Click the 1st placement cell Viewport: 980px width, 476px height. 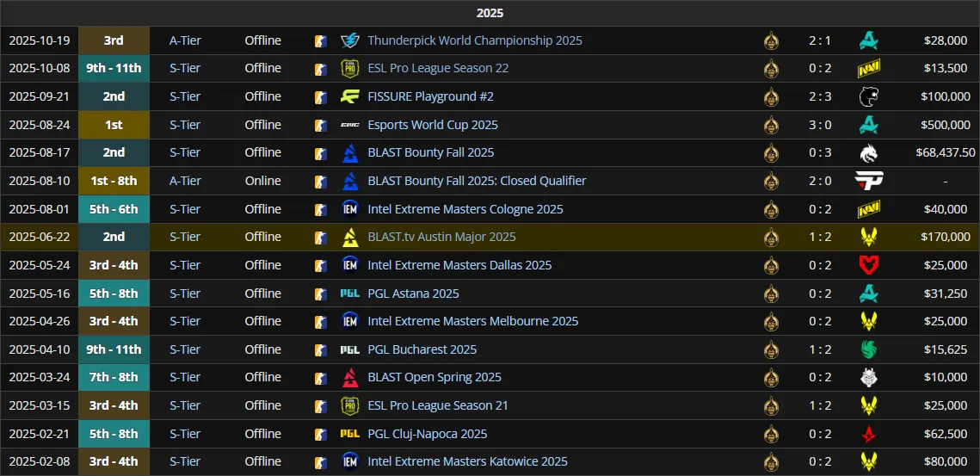pyautogui.click(x=114, y=125)
